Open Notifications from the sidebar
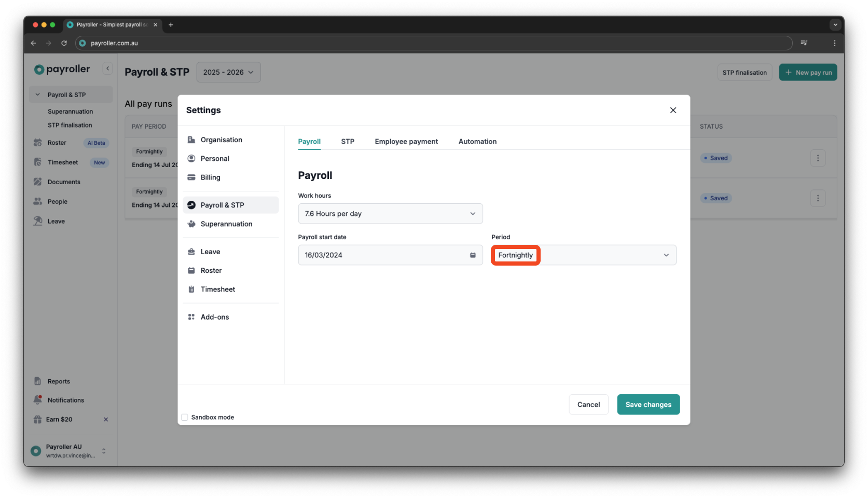The height and width of the screenshot is (498, 868). click(x=65, y=399)
